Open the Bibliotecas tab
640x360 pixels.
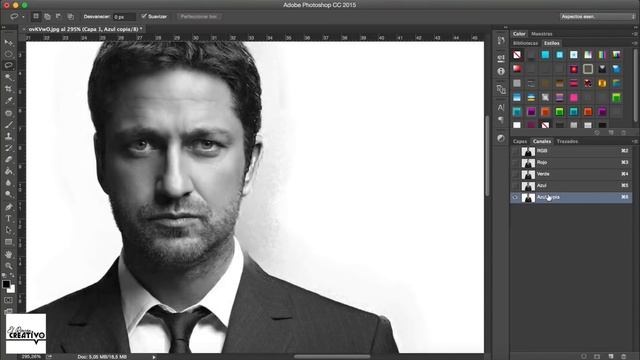point(525,43)
